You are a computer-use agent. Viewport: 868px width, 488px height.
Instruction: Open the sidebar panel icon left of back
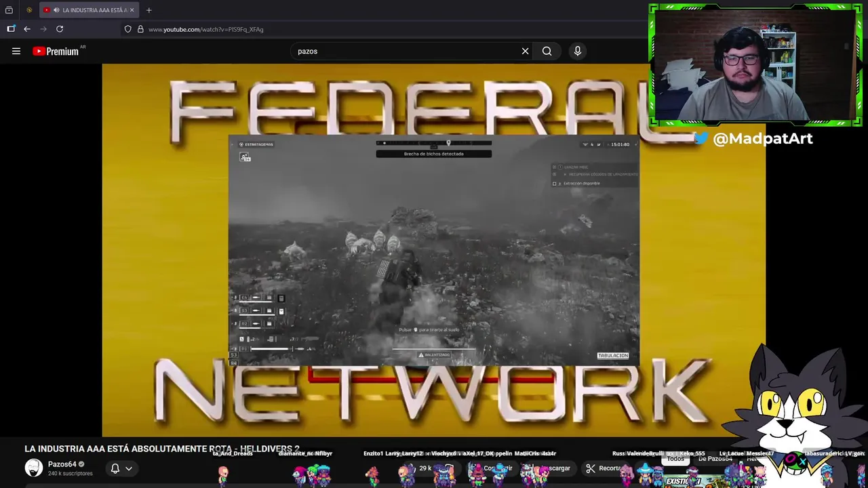click(x=11, y=29)
